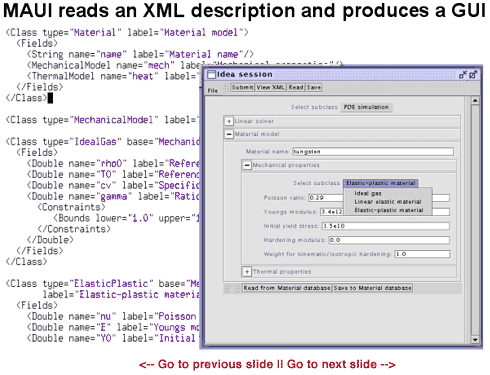This screenshot has height=375, width=490.
Task: Click the Idea session window menu icon
Action: click(x=211, y=74)
